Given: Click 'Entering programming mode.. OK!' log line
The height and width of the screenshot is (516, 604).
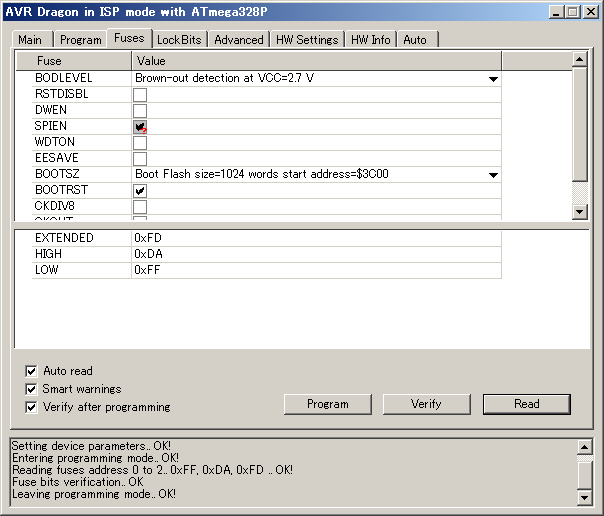Looking at the screenshot, I should coord(96,458).
